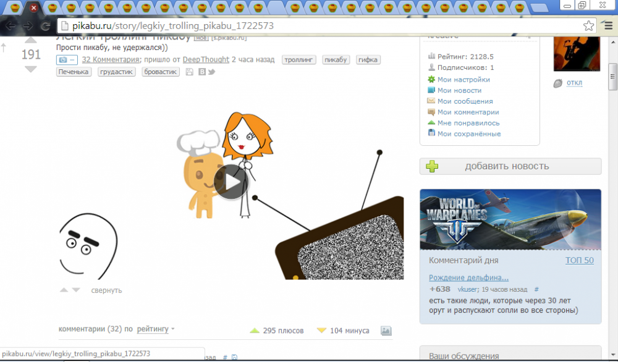
Task: Play the GIF in the post
Action: tap(231, 182)
